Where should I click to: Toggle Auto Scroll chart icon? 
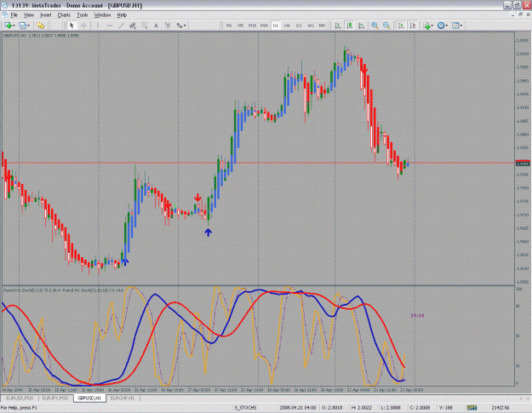click(401, 26)
